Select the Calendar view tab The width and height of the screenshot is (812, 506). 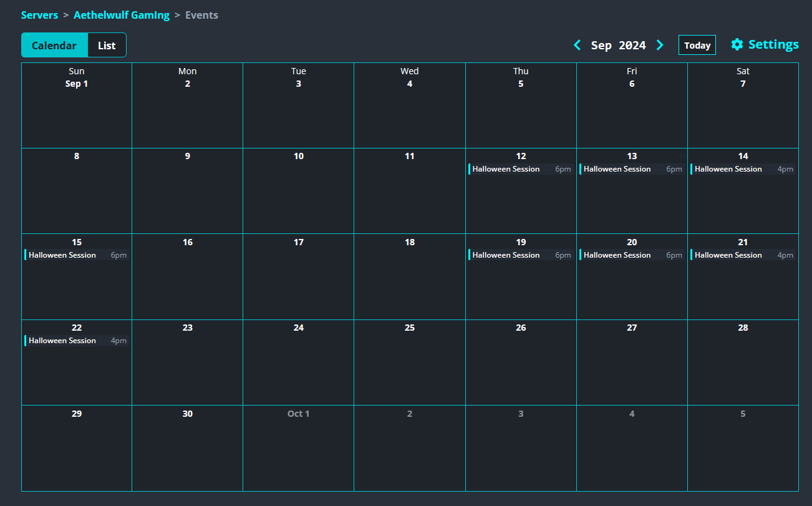click(54, 46)
